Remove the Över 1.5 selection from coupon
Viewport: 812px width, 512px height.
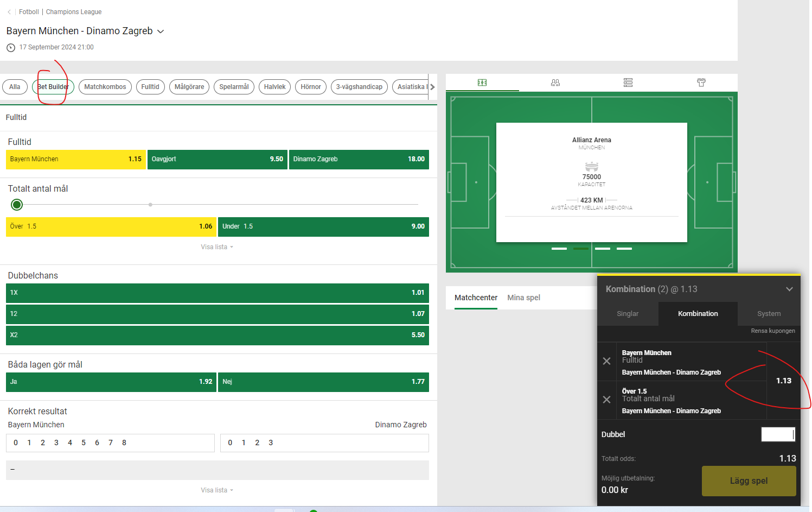click(606, 400)
